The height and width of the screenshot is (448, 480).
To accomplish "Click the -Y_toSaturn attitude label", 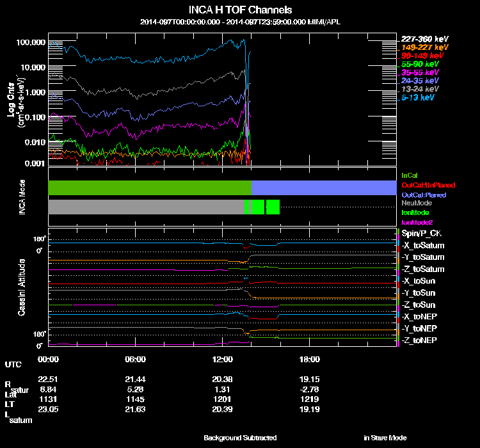I will (x=423, y=257).
